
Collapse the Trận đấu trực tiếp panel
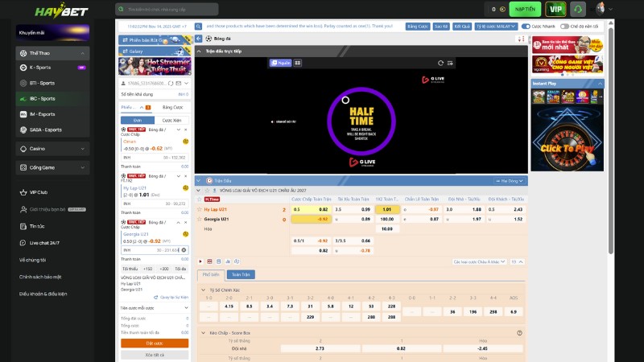199,51
